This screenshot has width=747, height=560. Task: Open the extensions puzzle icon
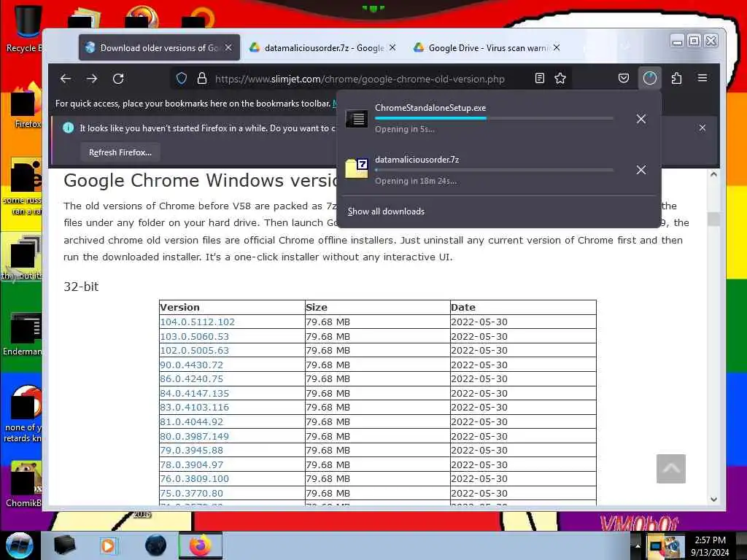click(x=676, y=78)
